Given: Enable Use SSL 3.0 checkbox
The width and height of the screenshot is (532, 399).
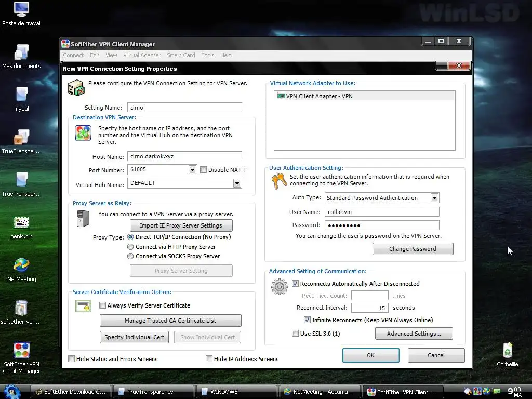Looking at the screenshot, I should (295, 333).
